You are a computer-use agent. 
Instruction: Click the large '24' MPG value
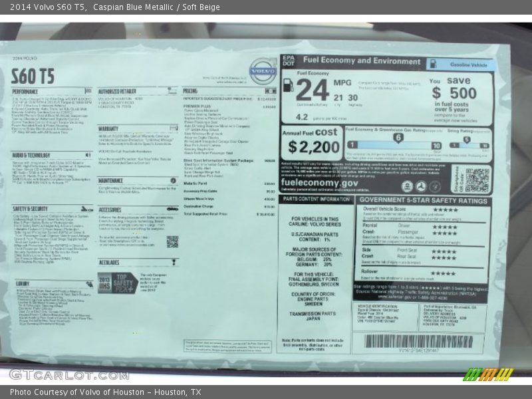(312, 90)
